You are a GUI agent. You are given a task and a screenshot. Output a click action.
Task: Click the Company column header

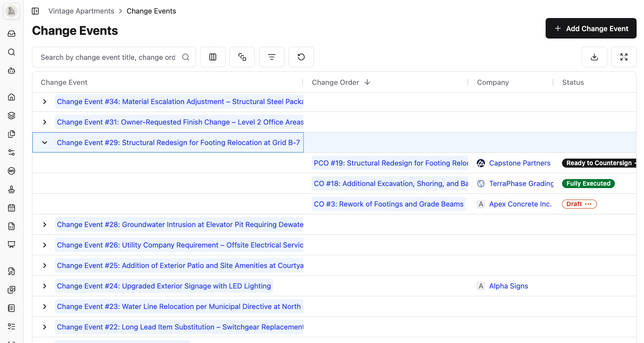pyautogui.click(x=493, y=82)
